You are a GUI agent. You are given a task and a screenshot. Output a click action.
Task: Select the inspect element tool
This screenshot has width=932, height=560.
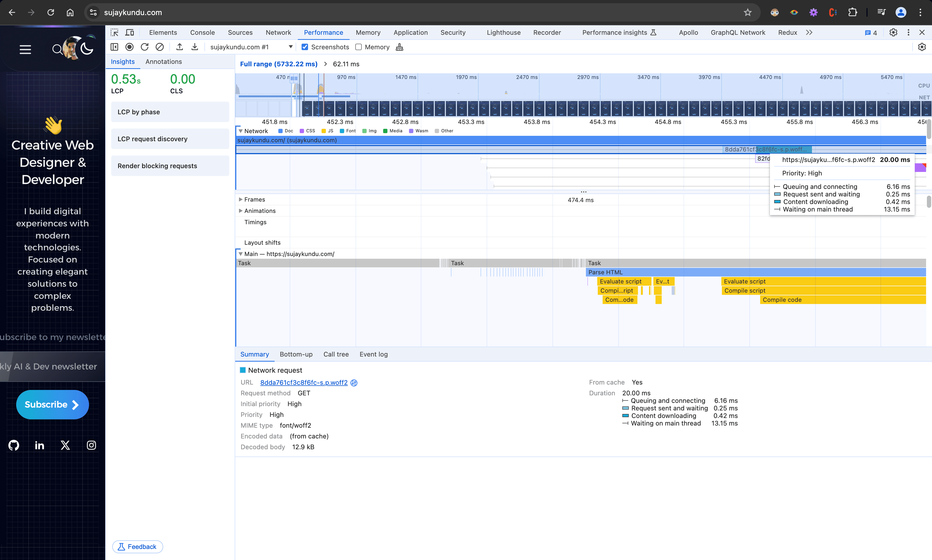[114, 32]
